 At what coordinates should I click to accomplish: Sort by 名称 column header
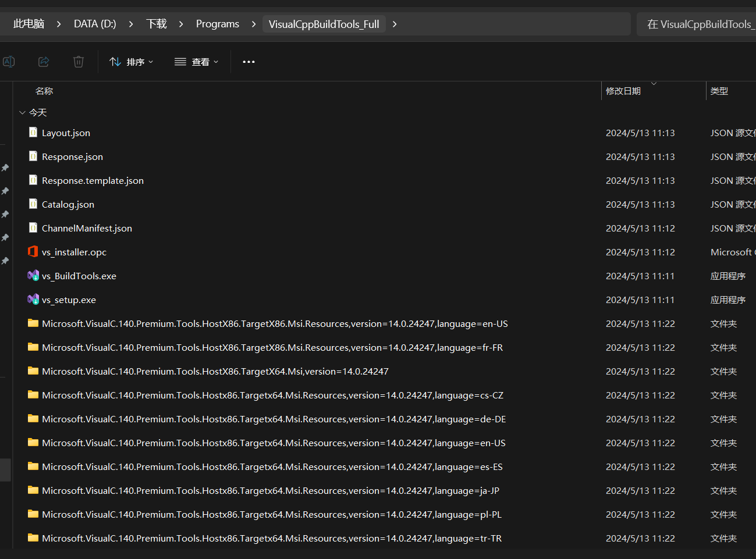44,91
